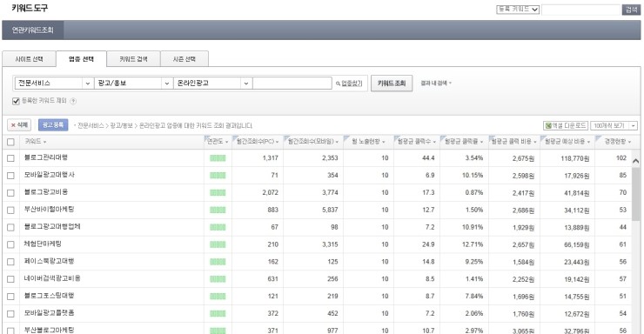Open the dropdown at the top-right search
The image size is (644, 334).
click(518, 9)
